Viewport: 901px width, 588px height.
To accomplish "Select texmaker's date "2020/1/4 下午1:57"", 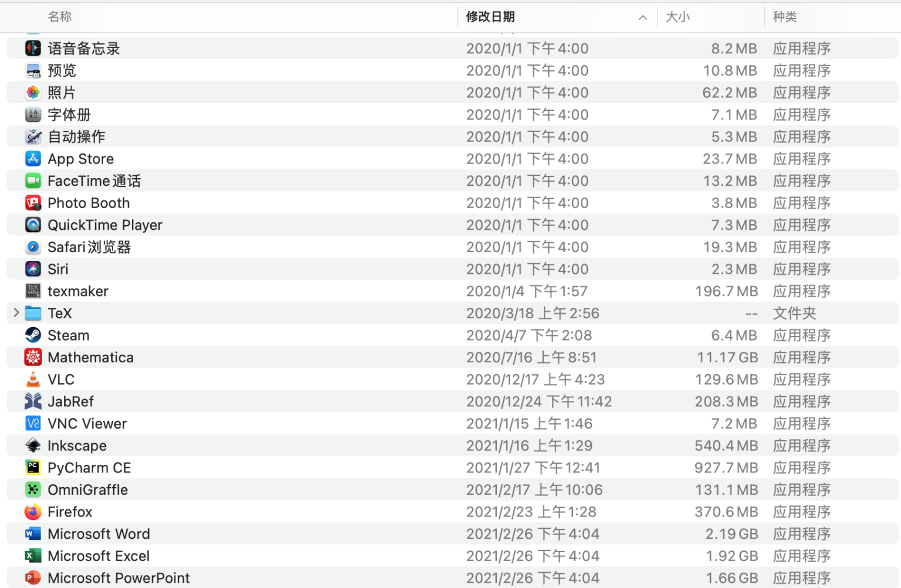I will point(526,291).
